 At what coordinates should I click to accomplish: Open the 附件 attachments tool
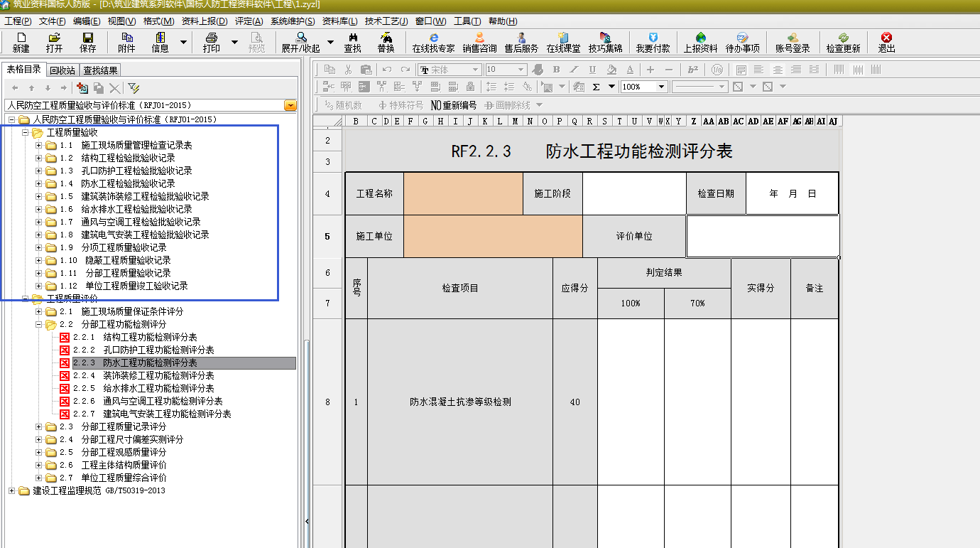pos(127,43)
